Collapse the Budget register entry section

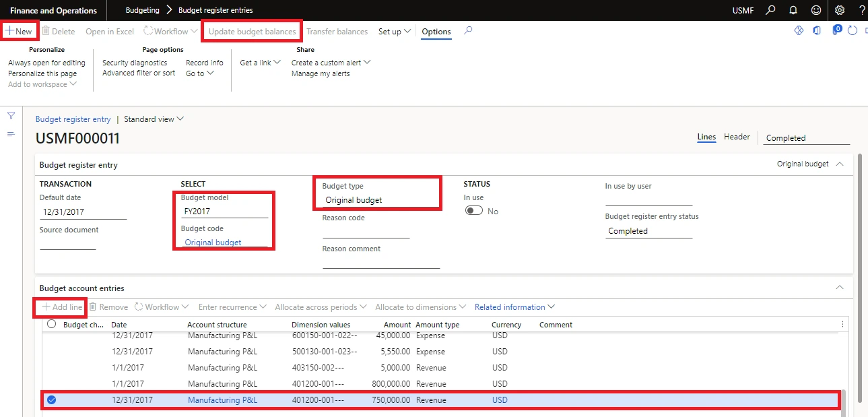(840, 164)
